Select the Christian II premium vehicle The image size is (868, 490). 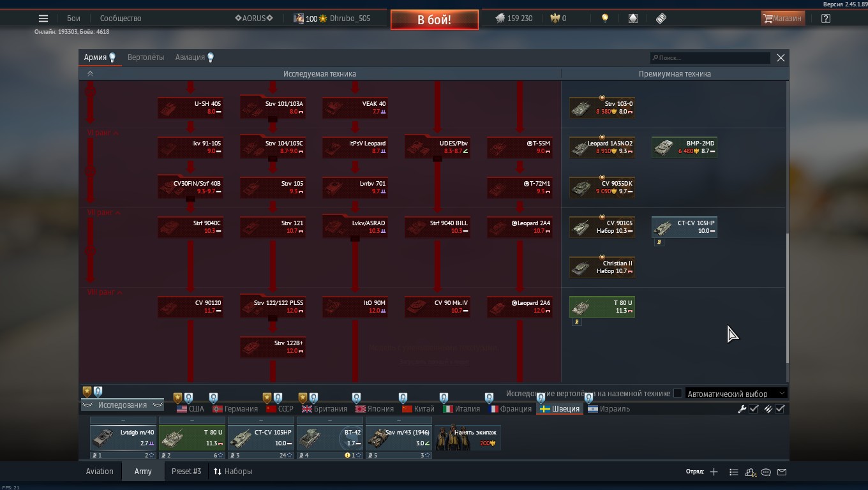pos(602,267)
